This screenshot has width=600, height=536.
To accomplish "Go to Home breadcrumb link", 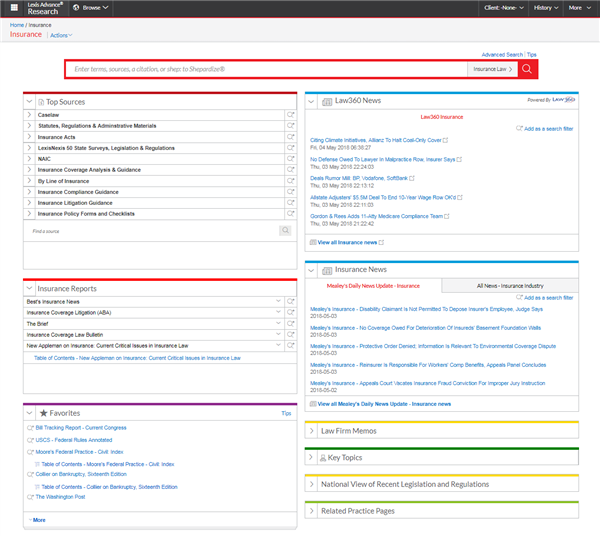I will tap(17, 25).
